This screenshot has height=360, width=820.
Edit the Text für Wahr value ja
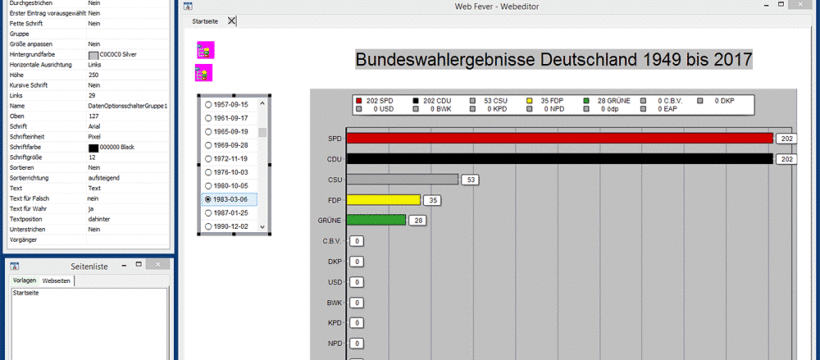point(91,209)
